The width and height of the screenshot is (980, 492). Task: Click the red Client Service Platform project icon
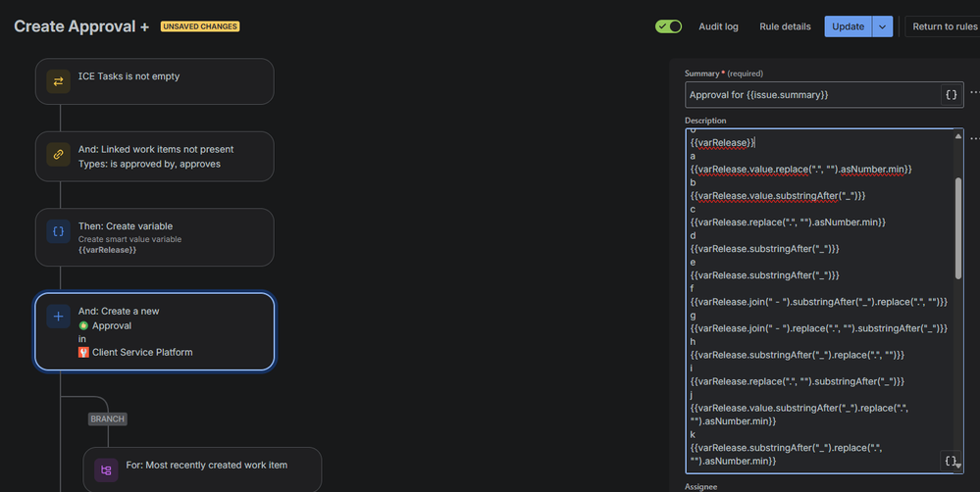tap(84, 352)
